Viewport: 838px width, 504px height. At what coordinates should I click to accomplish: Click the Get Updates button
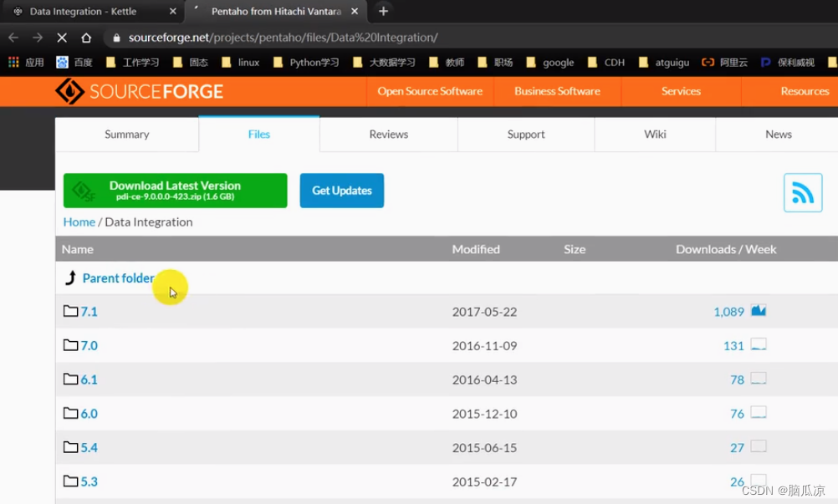click(342, 191)
